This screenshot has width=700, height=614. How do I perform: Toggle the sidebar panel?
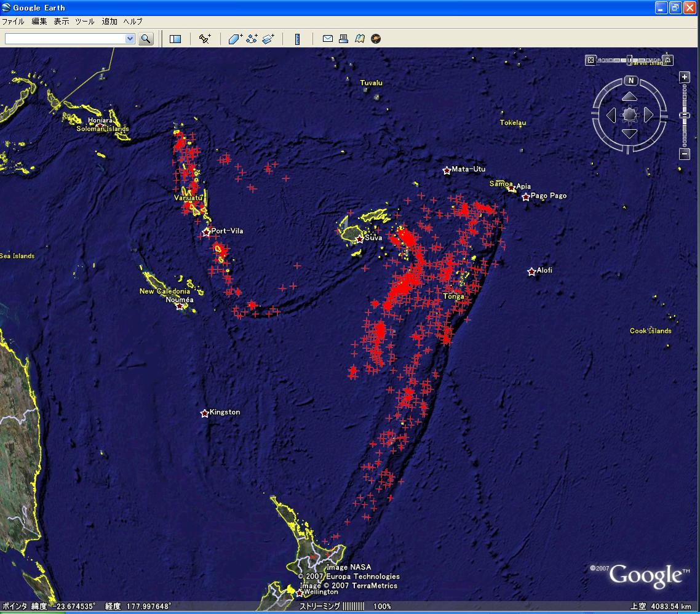[x=175, y=39]
